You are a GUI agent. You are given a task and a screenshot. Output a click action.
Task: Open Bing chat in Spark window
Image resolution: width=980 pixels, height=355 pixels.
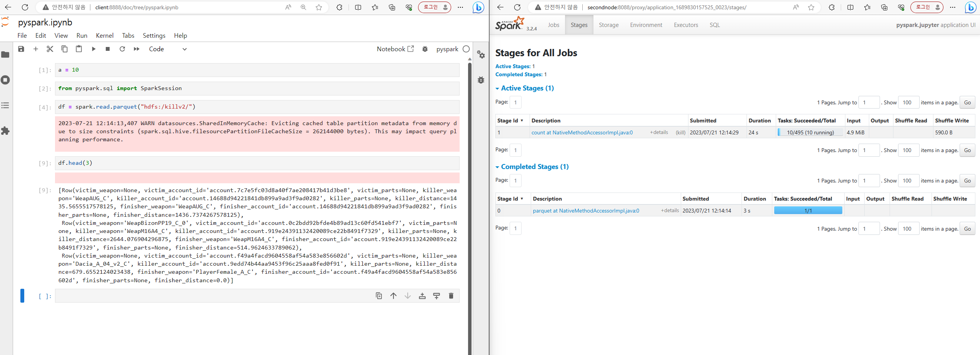click(970, 7)
